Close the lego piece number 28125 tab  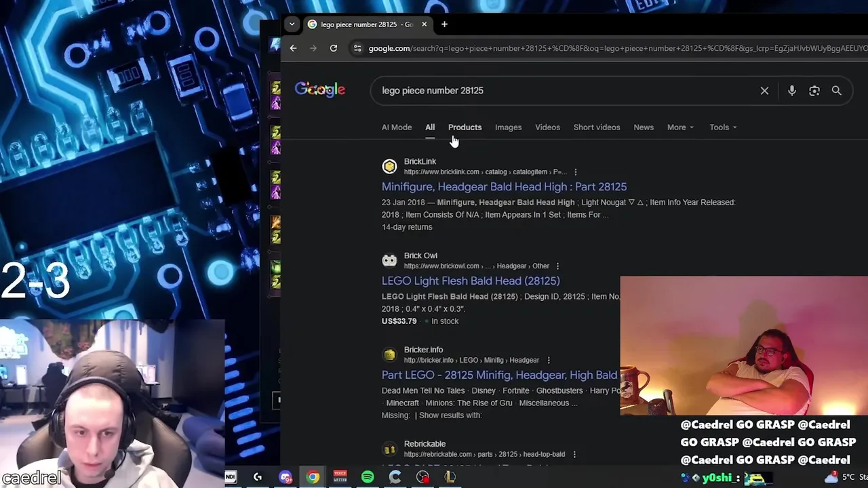[424, 24]
